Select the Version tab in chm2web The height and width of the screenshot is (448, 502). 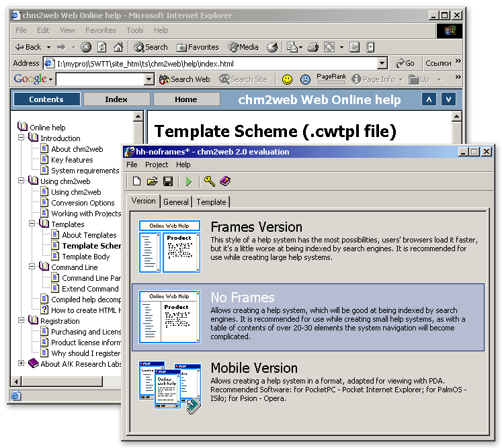click(143, 201)
